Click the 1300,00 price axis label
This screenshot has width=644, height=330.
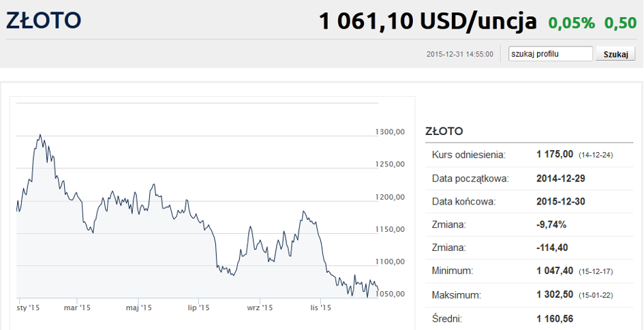tap(391, 132)
